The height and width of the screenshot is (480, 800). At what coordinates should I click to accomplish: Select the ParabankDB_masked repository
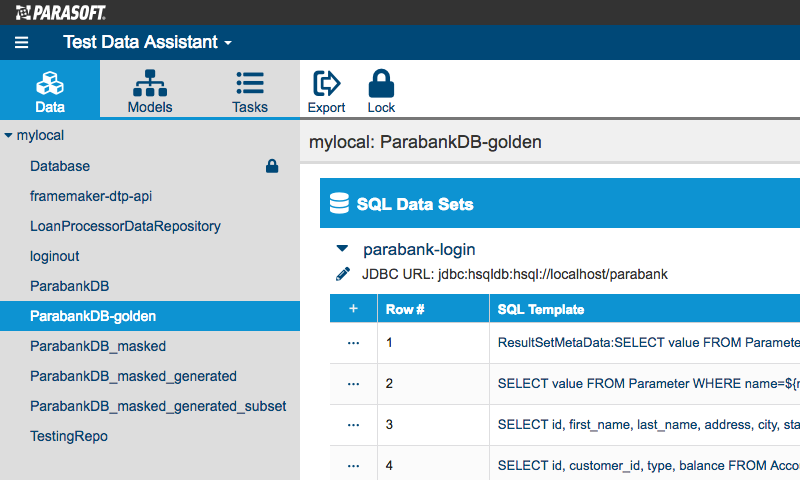point(98,346)
